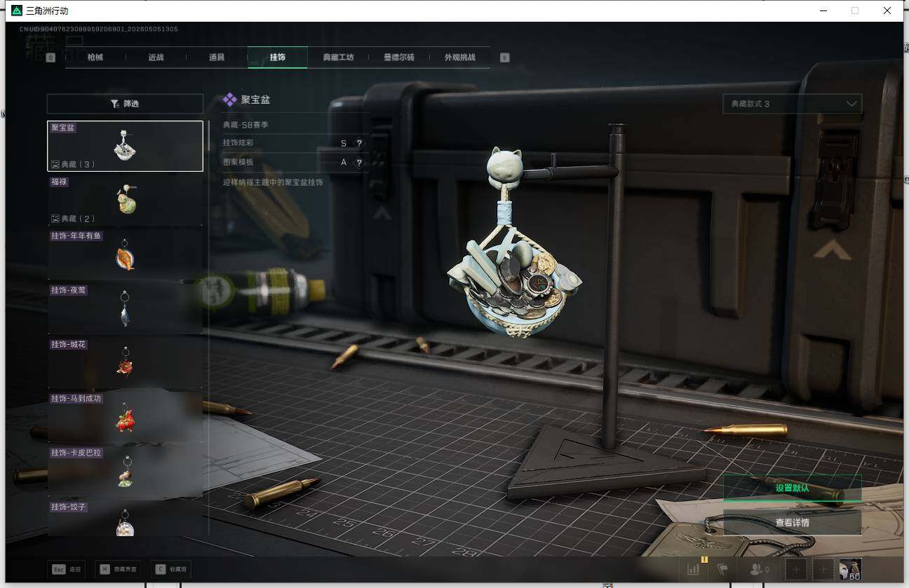
Task: Open the 典藏款式 3 dropdown
Action: tap(793, 104)
